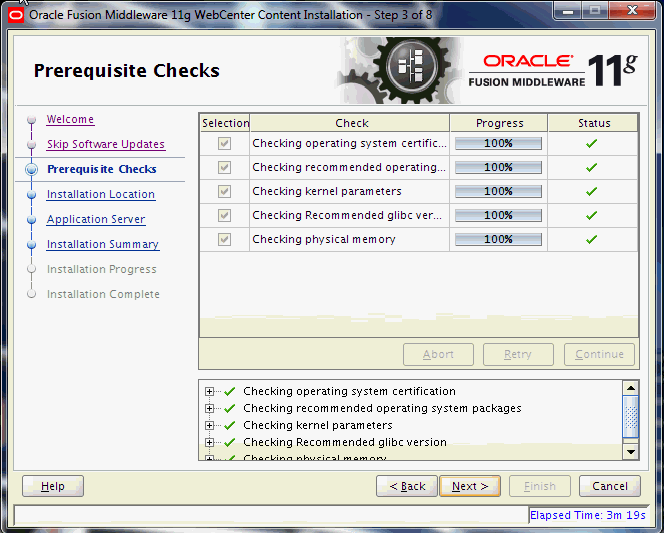This screenshot has height=533, width=664.
Task: Toggle checkbox for recommended operating packages check
Action: (x=224, y=168)
